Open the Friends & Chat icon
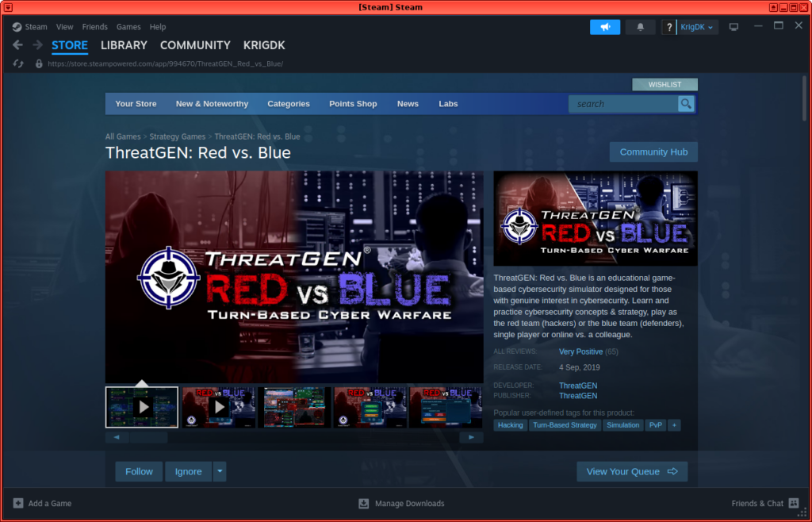Image resolution: width=812 pixels, height=522 pixels. coord(793,503)
